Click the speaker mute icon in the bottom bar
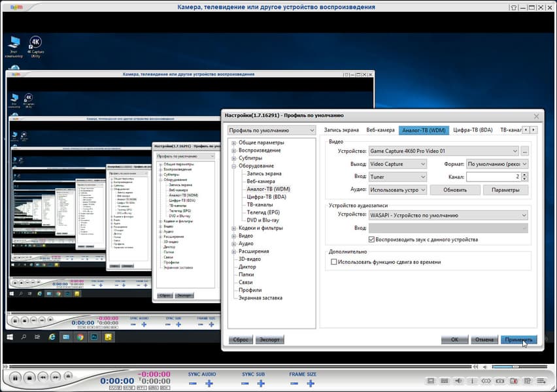Viewport: 557px width, 392px height. pyautogui.click(x=458, y=380)
